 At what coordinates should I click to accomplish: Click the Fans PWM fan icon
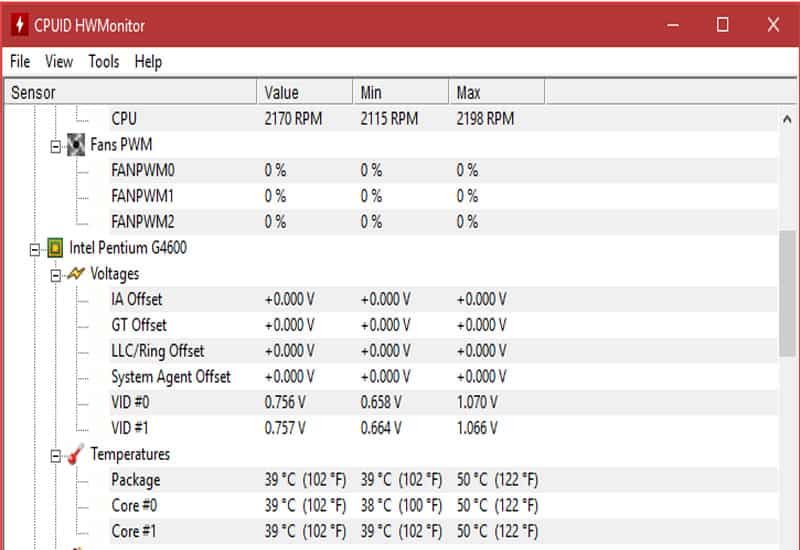pos(75,144)
